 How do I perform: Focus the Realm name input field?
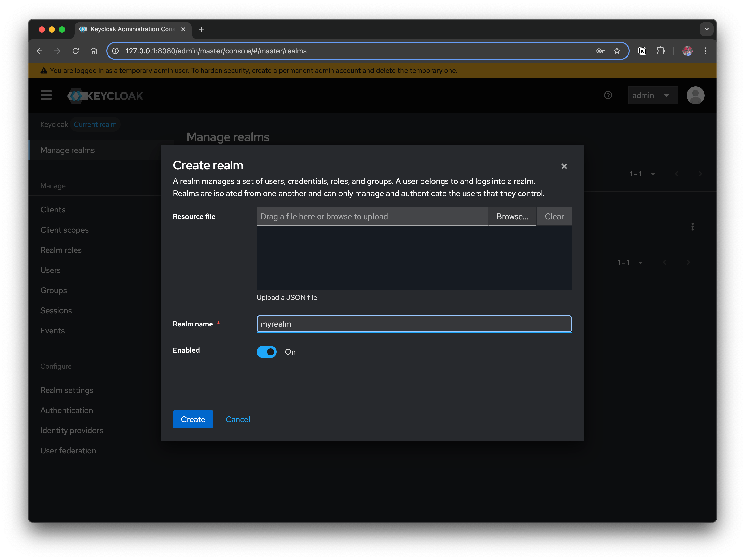click(x=414, y=324)
